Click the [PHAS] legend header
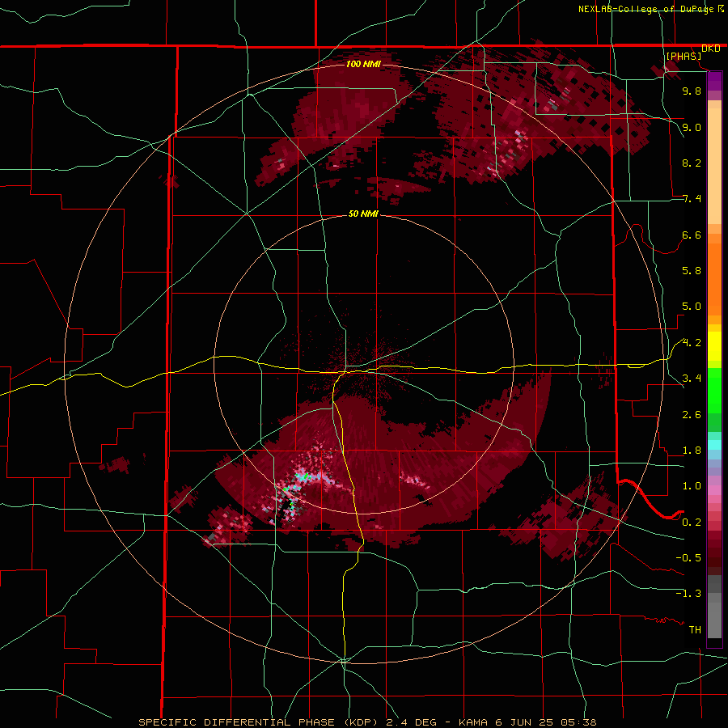This screenshot has height=728, width=728. click(684, 56)
